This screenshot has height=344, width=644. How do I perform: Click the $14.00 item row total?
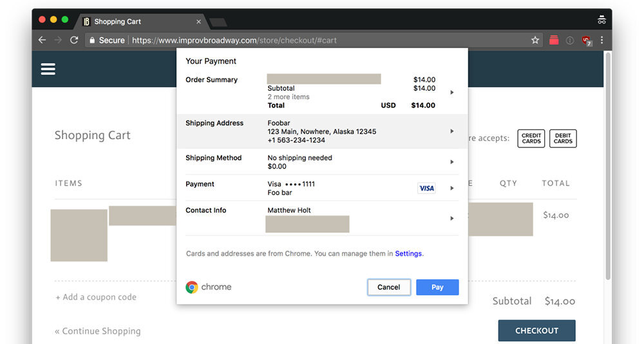(556, 215)
